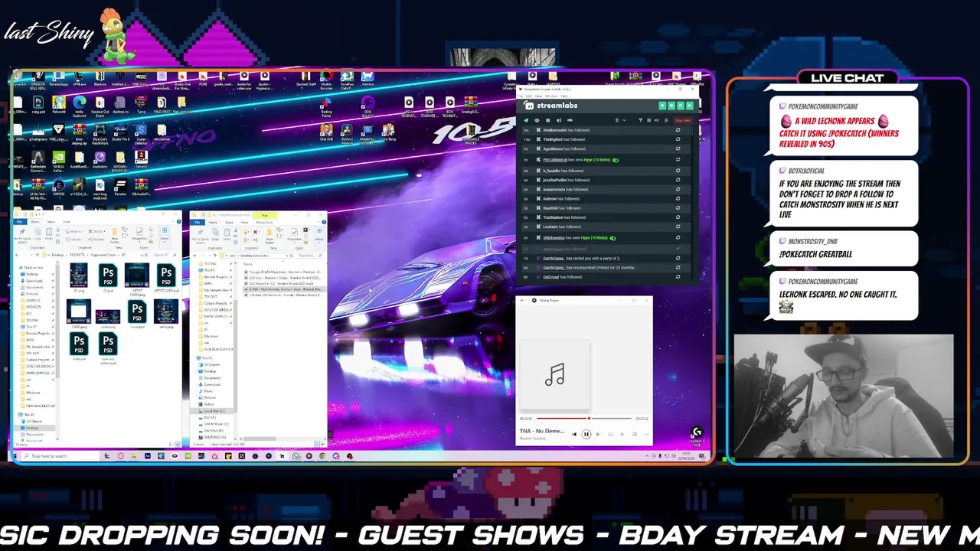Image resolution: width=980 pixels, height=551 pixels.
Task: Select Local Disk (C:) in right Explorer
Action: tap(212, 411)
